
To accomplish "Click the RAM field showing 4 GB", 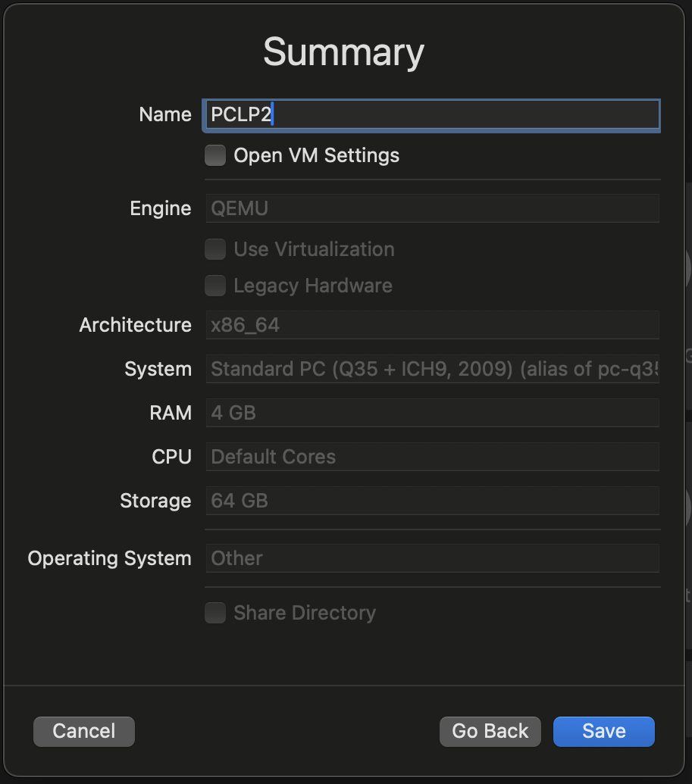I will click(432, 413).
